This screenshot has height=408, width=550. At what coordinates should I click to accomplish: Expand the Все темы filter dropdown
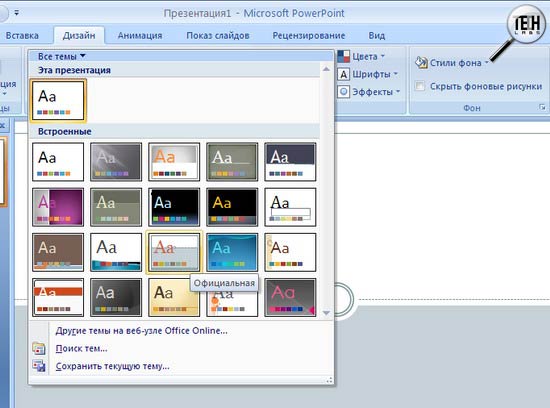tap(61, 56)
